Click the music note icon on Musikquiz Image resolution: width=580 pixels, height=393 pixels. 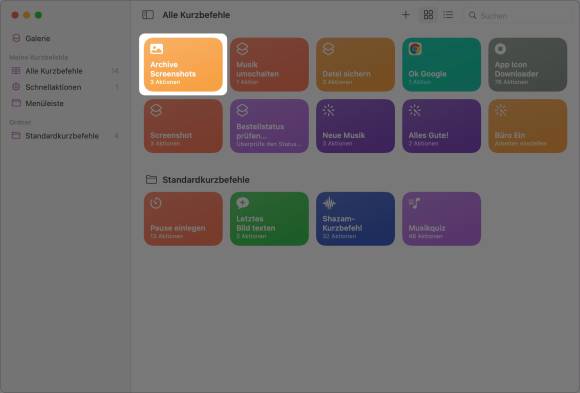pos(415,203)
